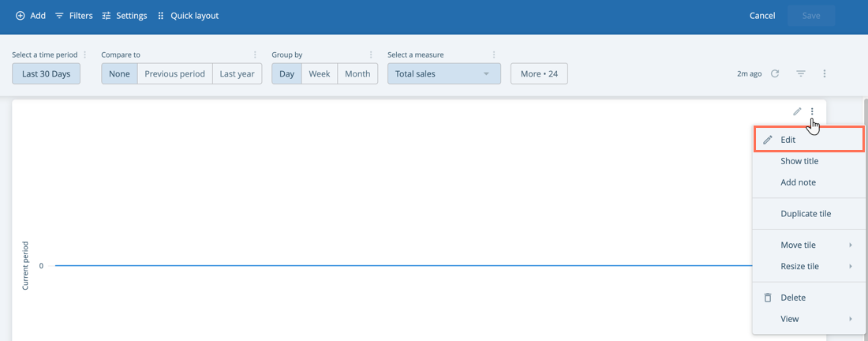Open options dots for Compare to
This screenshot has width=868, height=341.
(255, 54)
